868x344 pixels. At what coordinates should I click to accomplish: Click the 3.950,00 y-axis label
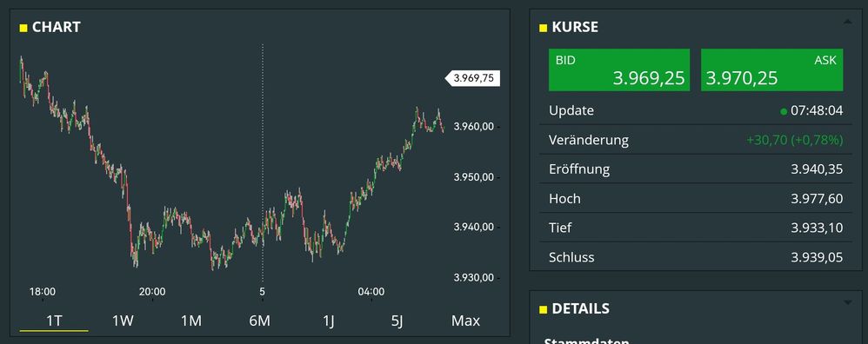tap(473, 177)
